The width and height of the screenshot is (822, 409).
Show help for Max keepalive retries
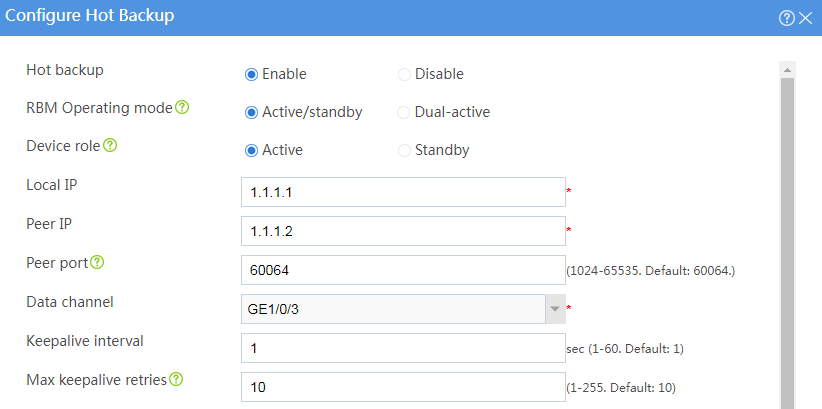tap(177, 379)
